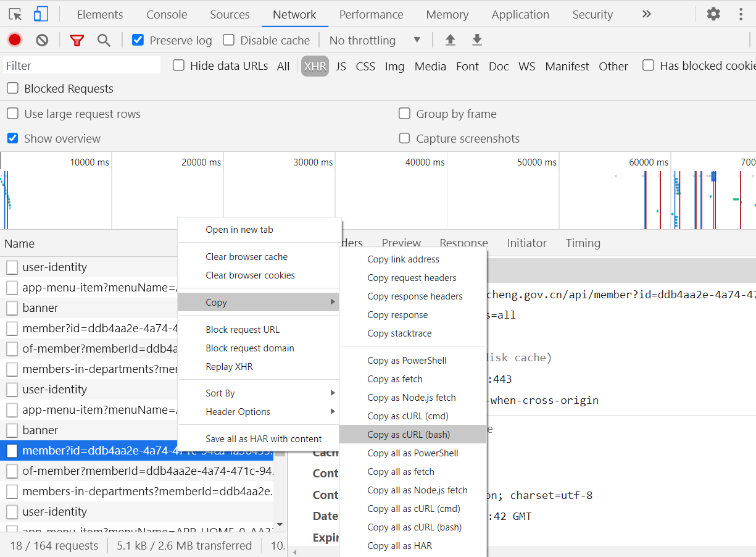The height and width of the screenshot is (557, 756).
Task: Switch to the Console tab
Action: 167,14
